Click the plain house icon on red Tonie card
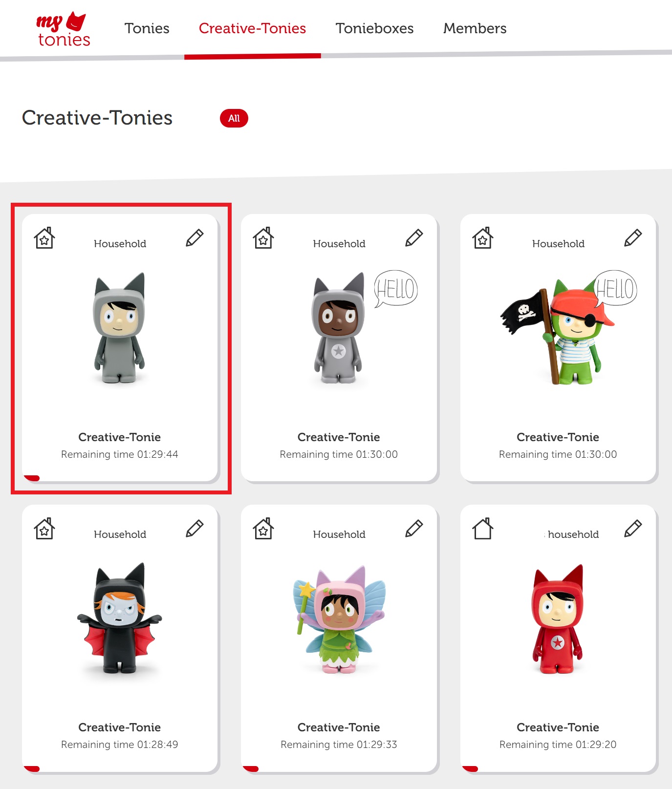672x789 pixels. tap(483, 529)
